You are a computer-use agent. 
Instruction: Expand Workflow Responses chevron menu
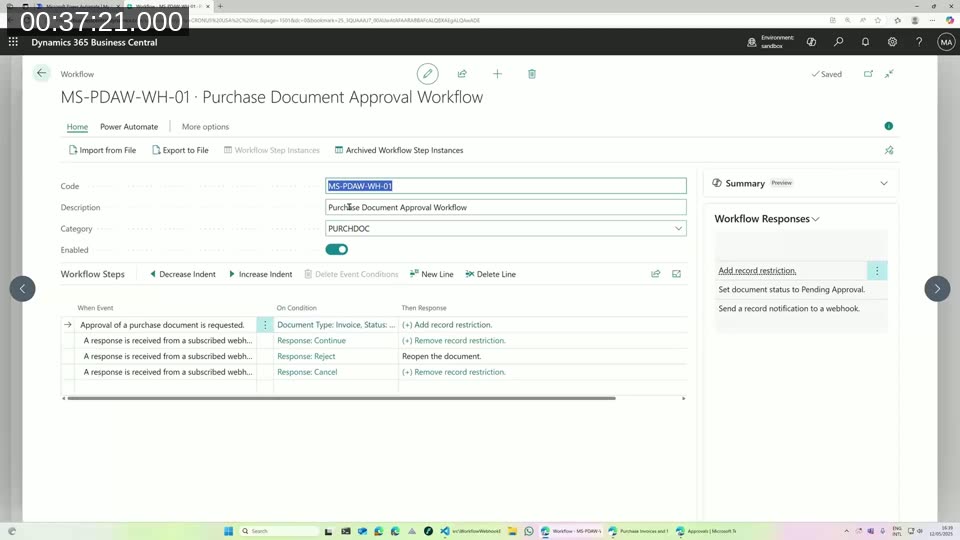(816, 219)
